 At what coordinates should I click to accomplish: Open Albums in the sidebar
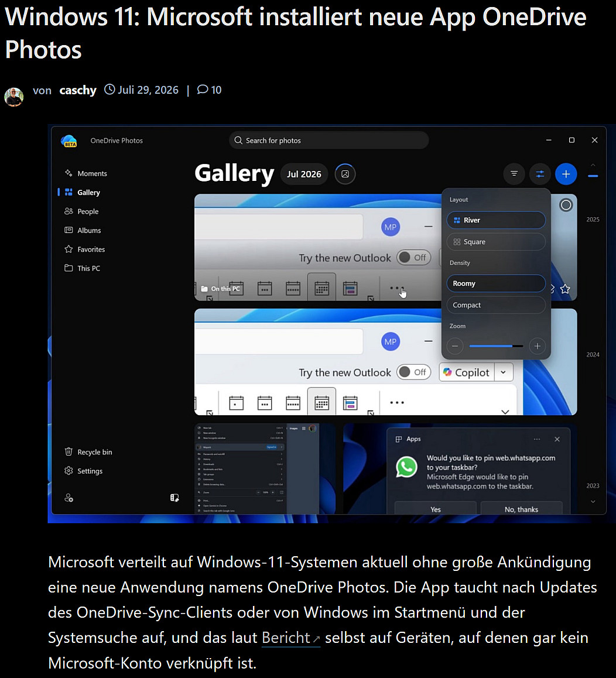83,231
